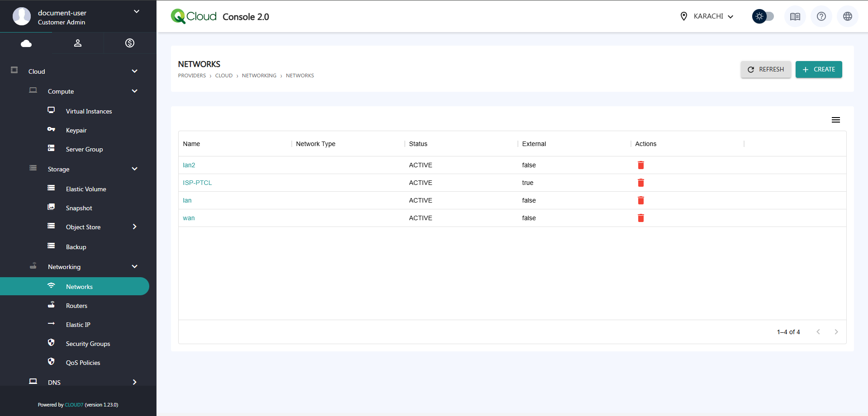Open the documentation book icon
The image size is (868, 416).
(x=795, y=17)
